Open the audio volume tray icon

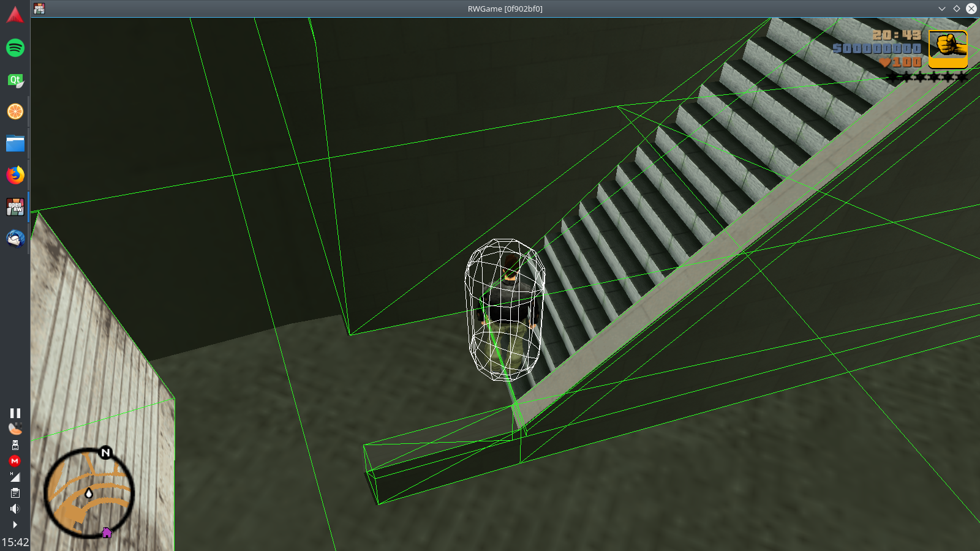[15, 509]
